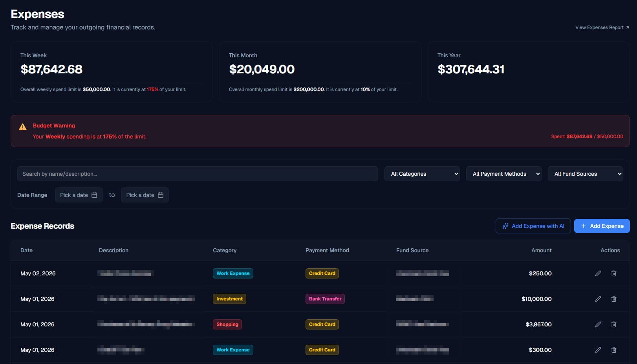The height and width of the screenshot is (364, 637).
Task: Select the This Month total $20,049.00
Action: pos(262,69)
